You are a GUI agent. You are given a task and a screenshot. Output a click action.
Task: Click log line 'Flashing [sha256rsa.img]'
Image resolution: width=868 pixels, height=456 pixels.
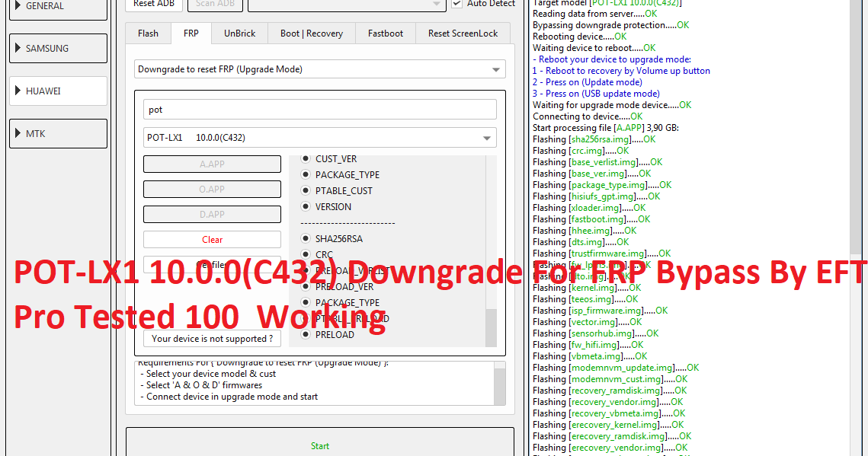pyautogui.click(x=594, y=139)
